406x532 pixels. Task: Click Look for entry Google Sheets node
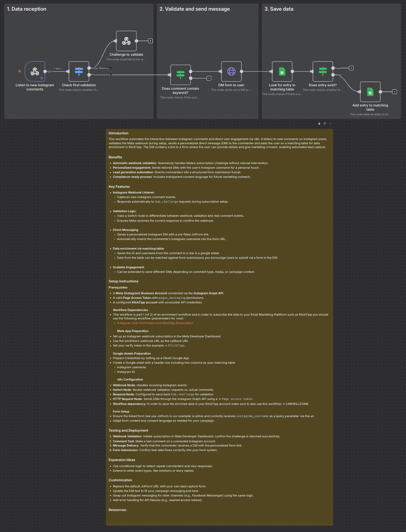282,71
